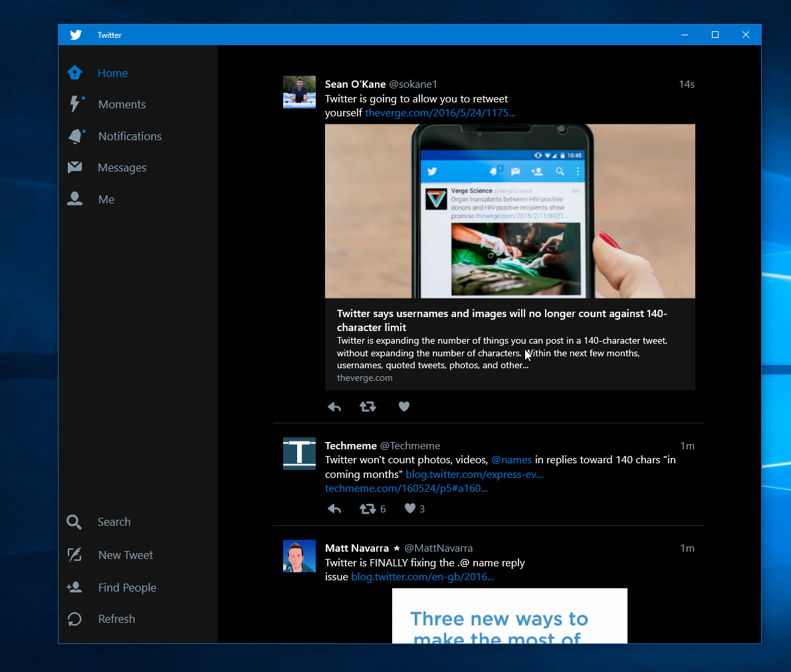Open blog.twitter.com/en-gb/2016 link
791x672 pixels.
pos(422,577)
